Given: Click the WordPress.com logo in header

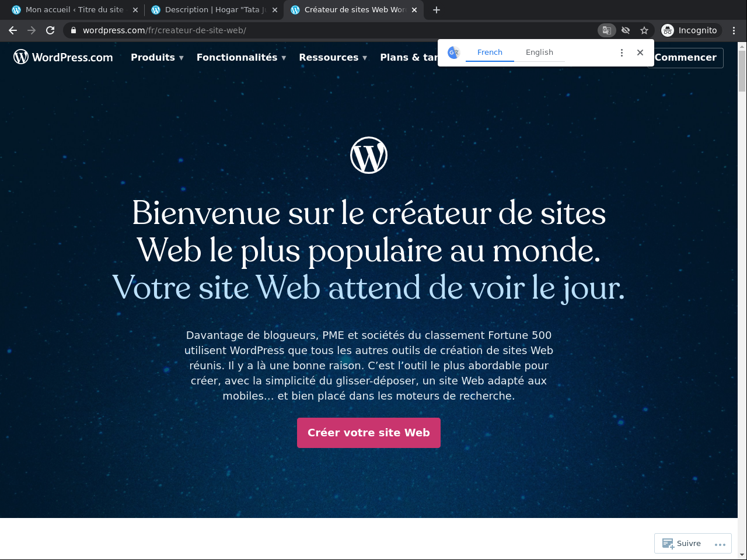Looking at the screenshot, I should [63, 57].
